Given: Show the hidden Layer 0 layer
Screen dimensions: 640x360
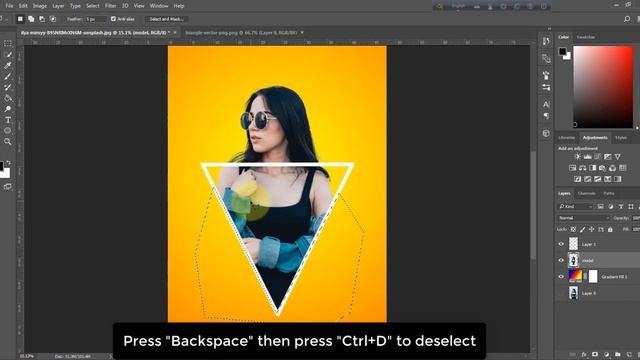Looking at the screenshot, I should point(561,293).
